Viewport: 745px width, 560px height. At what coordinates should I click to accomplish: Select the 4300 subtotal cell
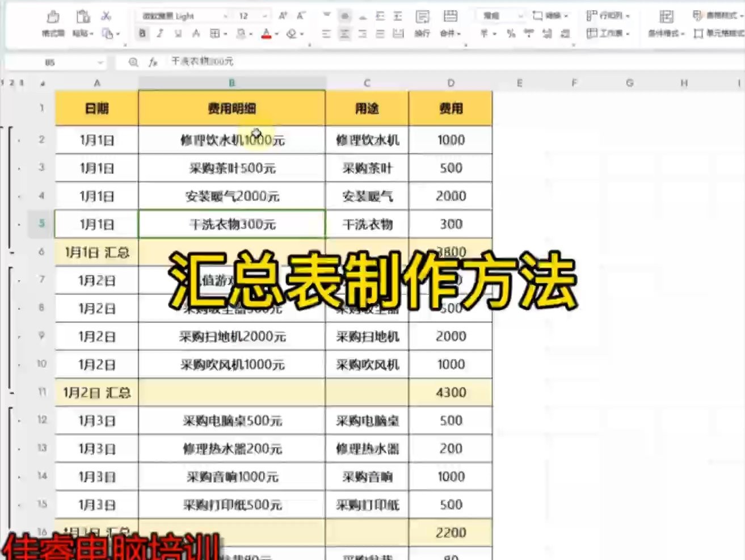click(x=451, y=393)
